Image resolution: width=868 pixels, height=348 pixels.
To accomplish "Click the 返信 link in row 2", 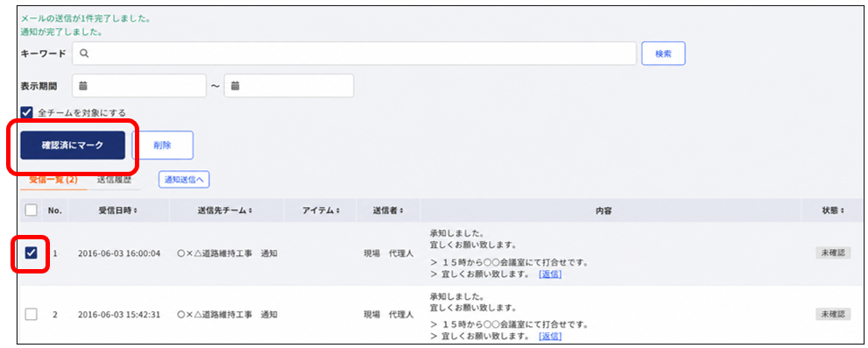I will point(550,336).
